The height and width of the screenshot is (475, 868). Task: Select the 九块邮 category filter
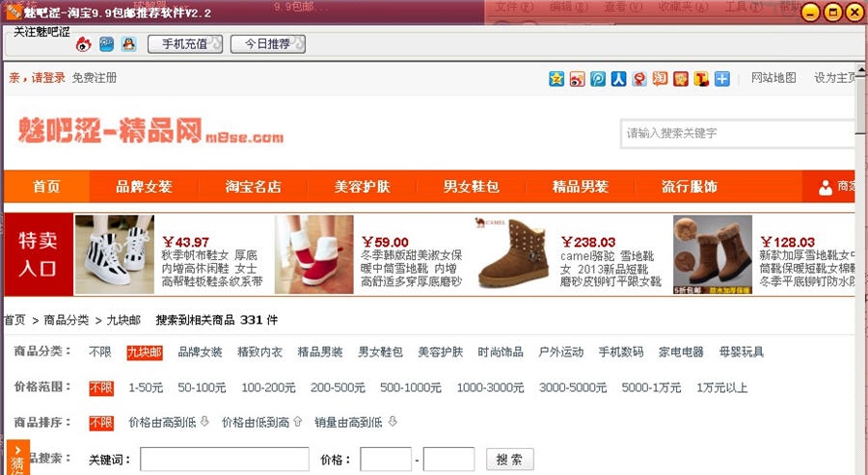pyautogui.click(x=145, y=353)
